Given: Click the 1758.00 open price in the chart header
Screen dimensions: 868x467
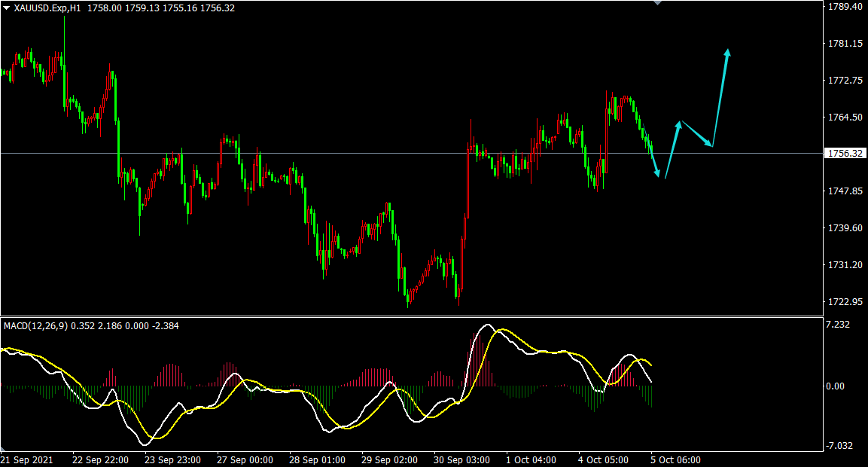Looking at the screenshot, I should click(x=102, y=8).
